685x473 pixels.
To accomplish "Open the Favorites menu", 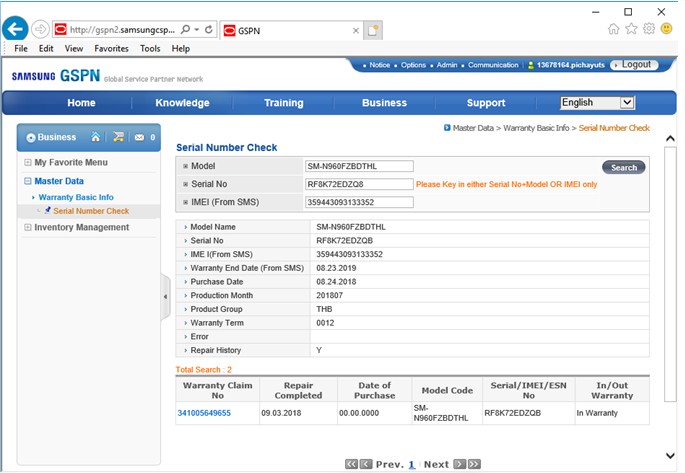I will [x=111, y=48].
